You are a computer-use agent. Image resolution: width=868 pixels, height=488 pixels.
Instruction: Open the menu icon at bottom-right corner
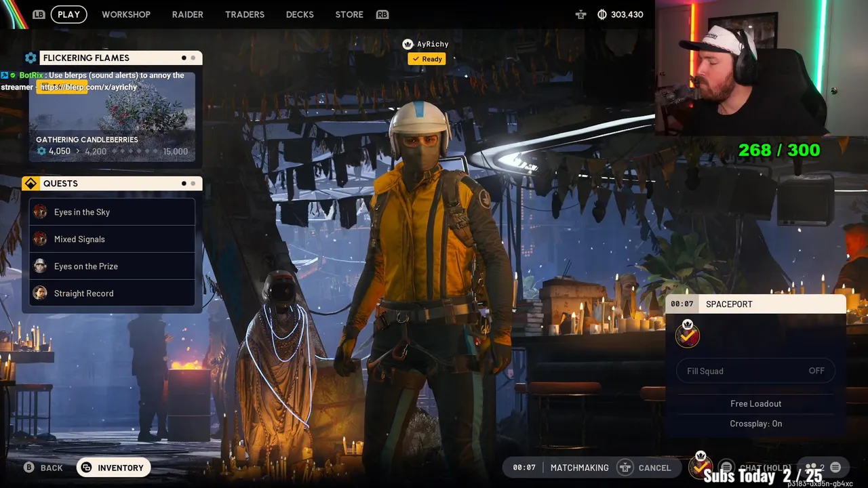(835, 467)
